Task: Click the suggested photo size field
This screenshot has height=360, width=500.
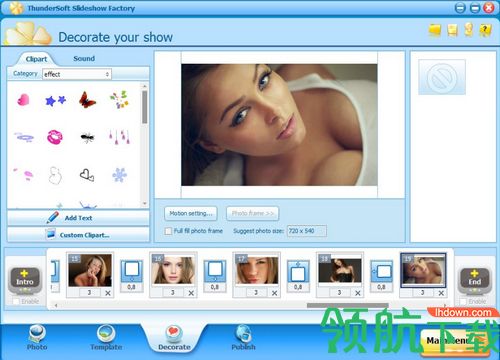Action: point(307,231)
